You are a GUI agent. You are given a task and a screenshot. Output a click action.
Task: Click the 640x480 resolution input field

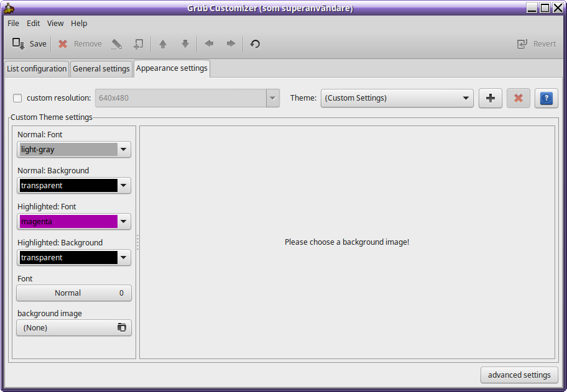[x=181, y=98]
